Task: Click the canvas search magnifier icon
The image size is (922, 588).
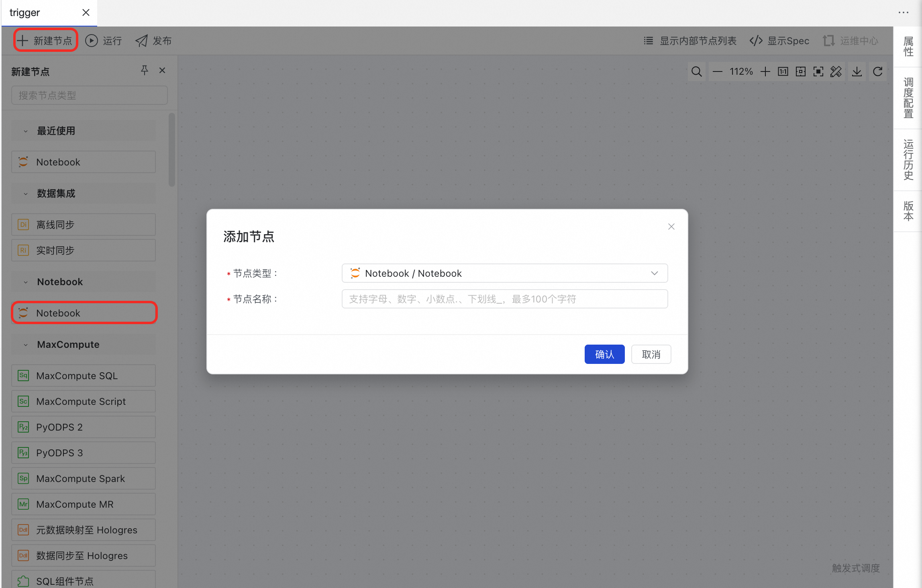Action: [697, 72]
